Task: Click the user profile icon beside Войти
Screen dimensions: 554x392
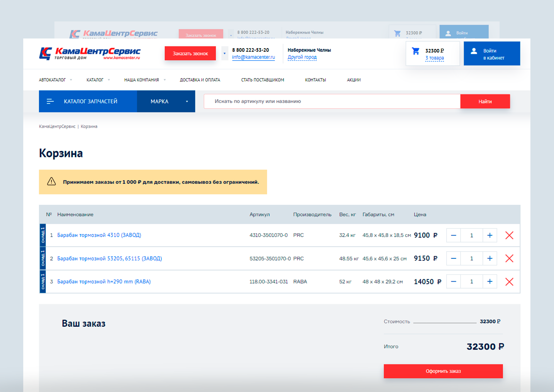Action: point(474,51)
